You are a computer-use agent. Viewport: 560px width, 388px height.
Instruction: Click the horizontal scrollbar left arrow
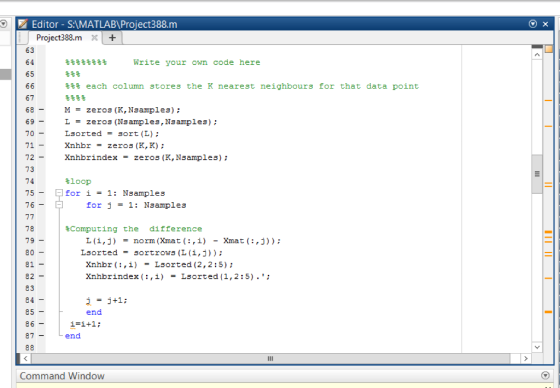tap(25, 358)
